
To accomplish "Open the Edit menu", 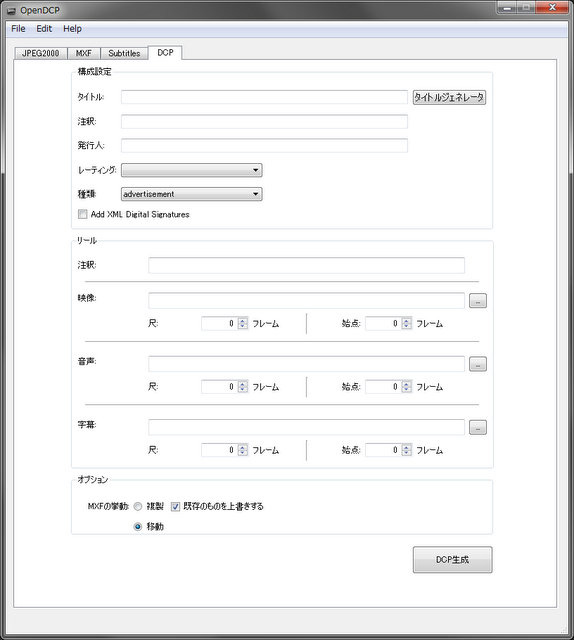I will coord(44,29).
